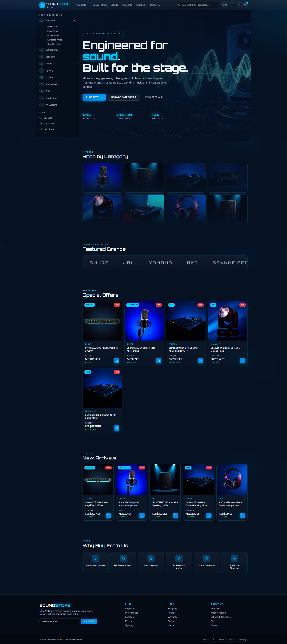Click the Amplifiers category icon in sidebar
Viewport: 287px width, 644px height.
click(42, 21)
